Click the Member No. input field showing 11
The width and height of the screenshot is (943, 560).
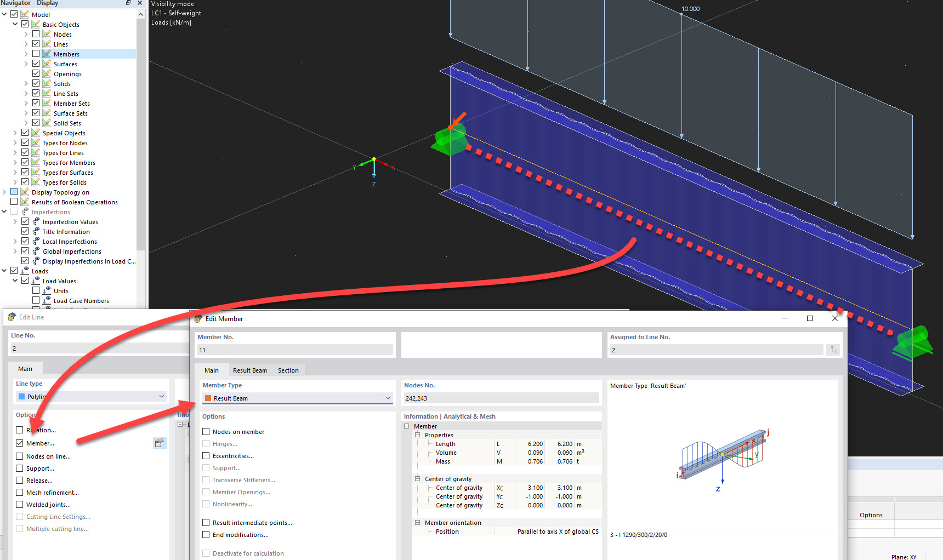294,350
